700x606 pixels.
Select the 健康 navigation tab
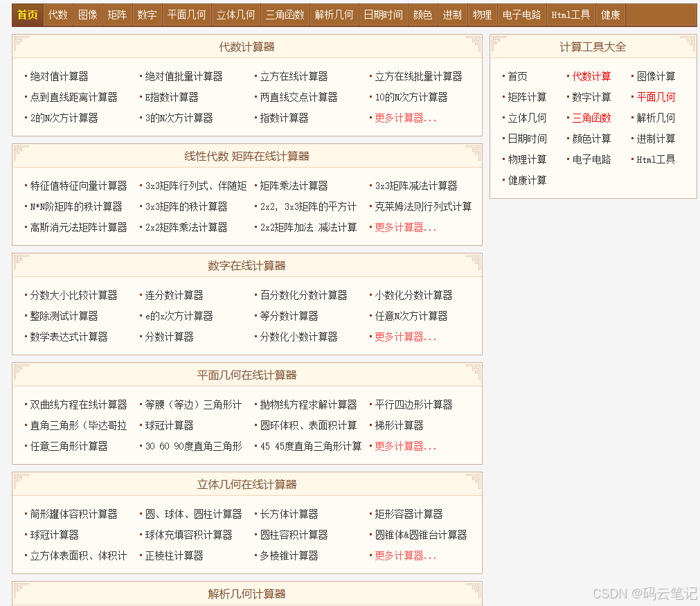(610, 15)
